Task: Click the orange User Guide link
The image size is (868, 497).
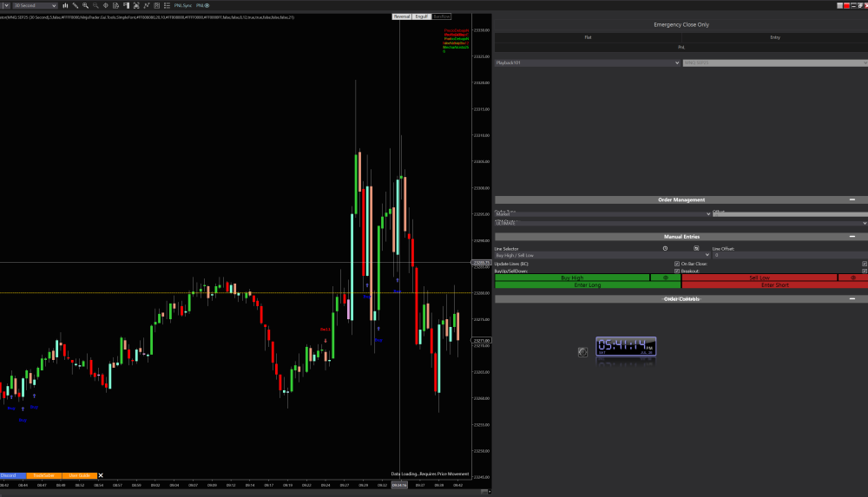Action: (79, 475)
